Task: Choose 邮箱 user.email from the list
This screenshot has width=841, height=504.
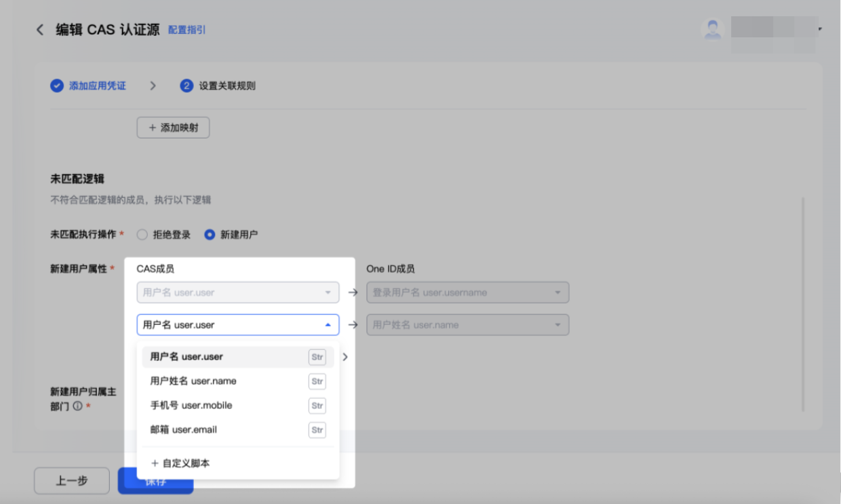Action: [238, 430]
